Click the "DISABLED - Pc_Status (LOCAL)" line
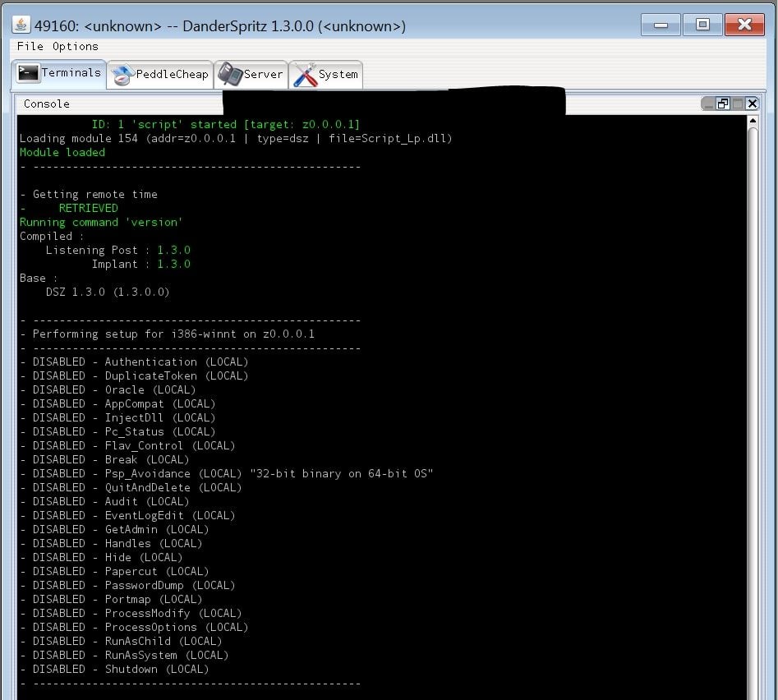The height and width of the screenshot is (700, 778). [117, 431]
